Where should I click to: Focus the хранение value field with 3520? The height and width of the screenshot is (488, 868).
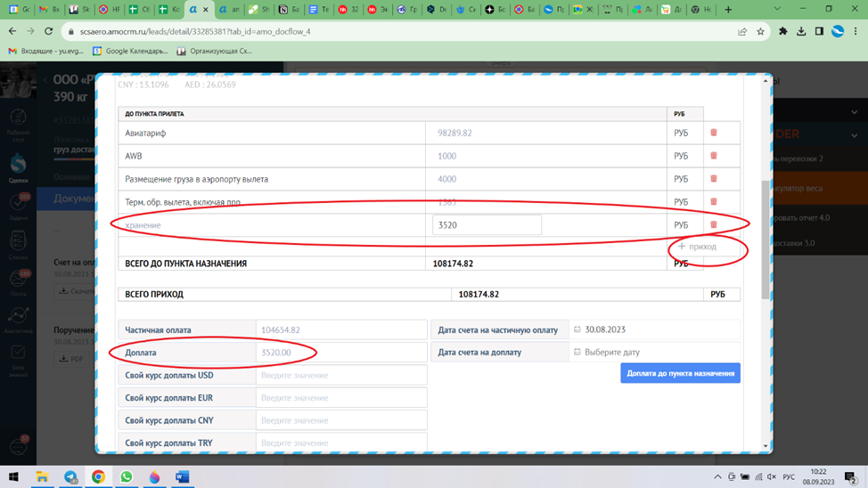click(487, 225)
